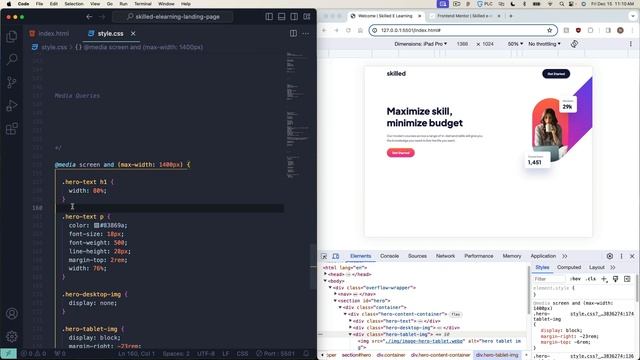640x360 pixels.
Task: Click the Spaces: 2 indentation status item
Action: tap(176, 353)
